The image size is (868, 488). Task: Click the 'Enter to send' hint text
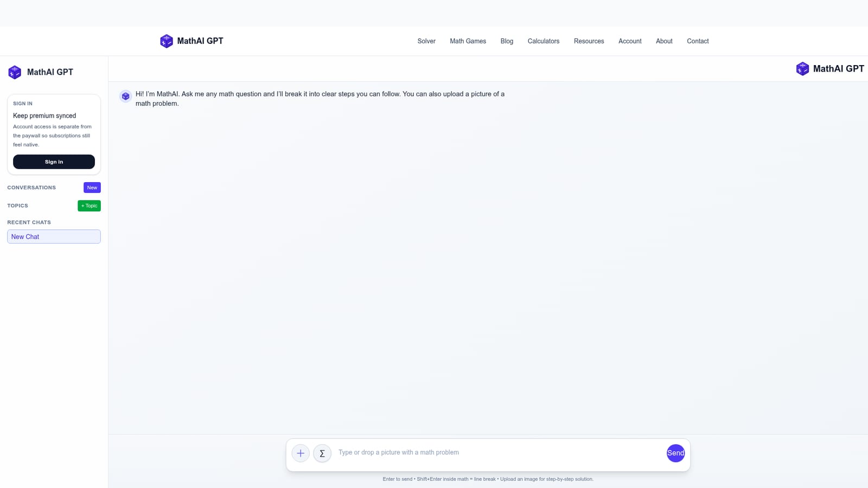pos(488,479)
